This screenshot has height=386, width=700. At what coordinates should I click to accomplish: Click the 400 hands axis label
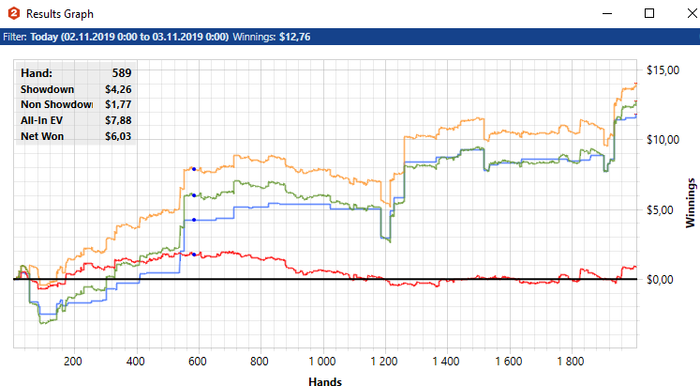(135, 361)
